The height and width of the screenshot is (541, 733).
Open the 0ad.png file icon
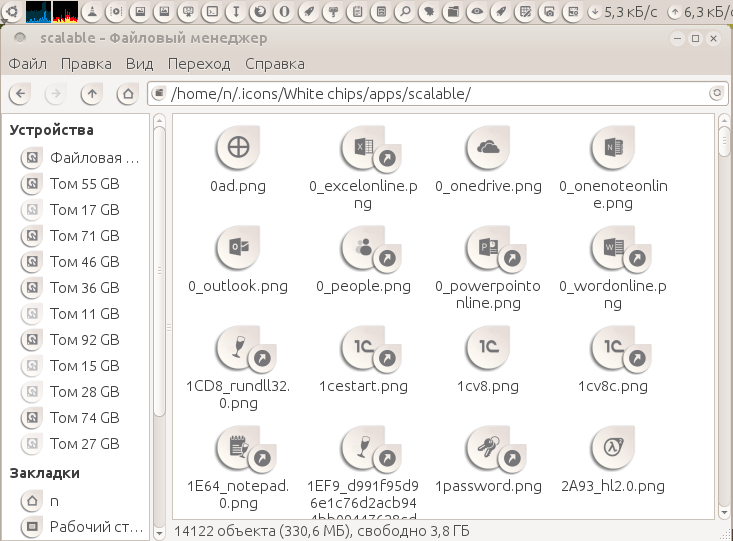coord(238,148)
